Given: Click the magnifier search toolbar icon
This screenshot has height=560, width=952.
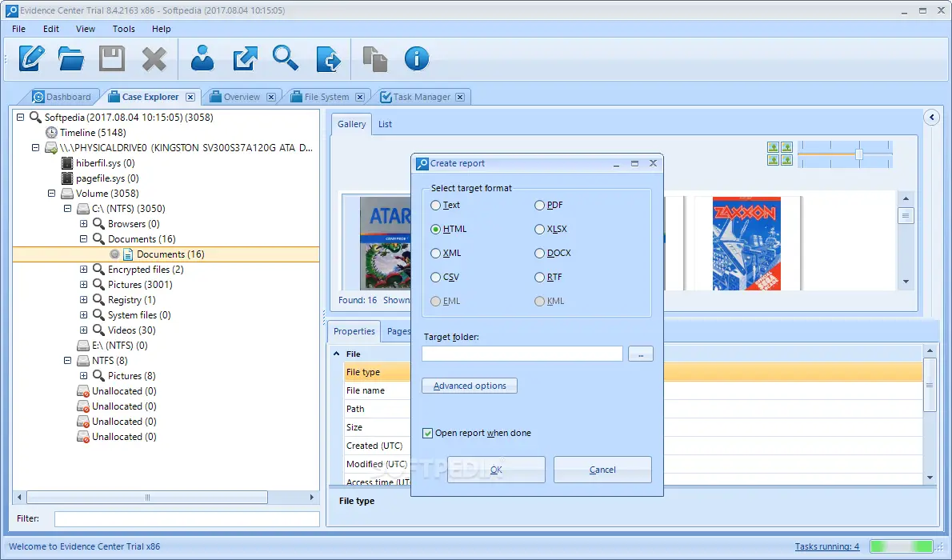Looking at the screenshot, I should coord(286,58).
